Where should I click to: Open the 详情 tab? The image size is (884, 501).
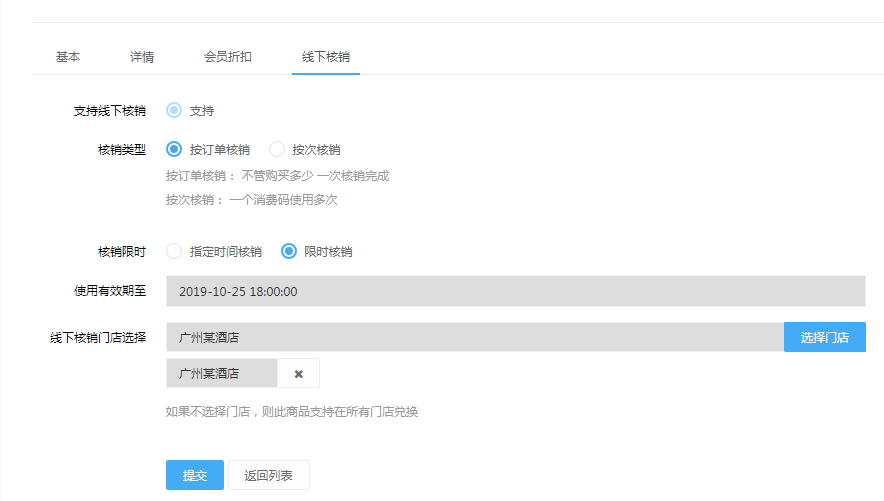142,57
